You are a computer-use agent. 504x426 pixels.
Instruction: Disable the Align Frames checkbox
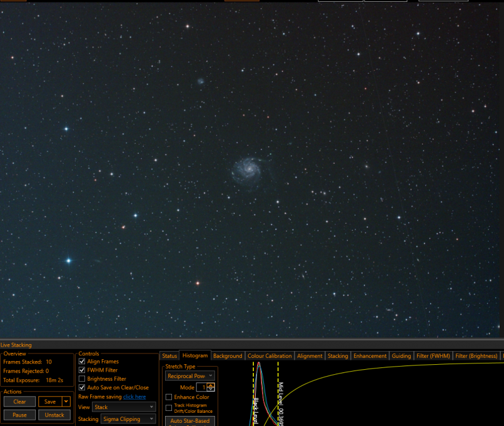point(82,361)
